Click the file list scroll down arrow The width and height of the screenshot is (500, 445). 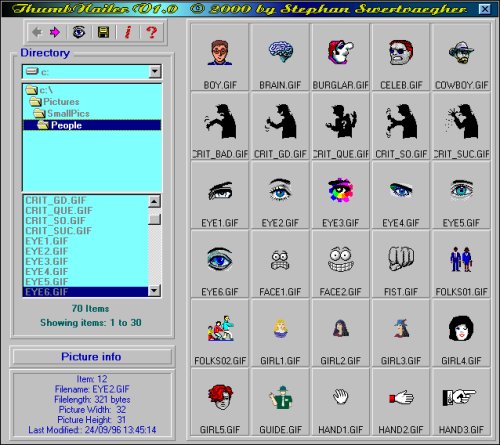(154, 291)
